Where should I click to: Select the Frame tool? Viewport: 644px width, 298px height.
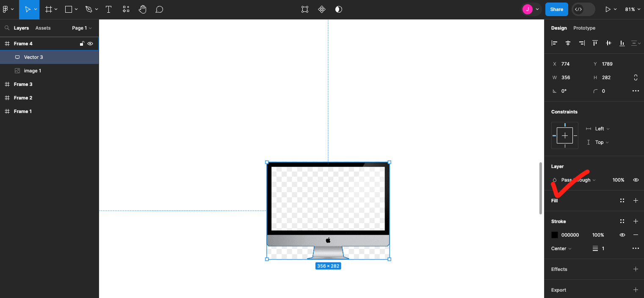(x=49, y=9)
